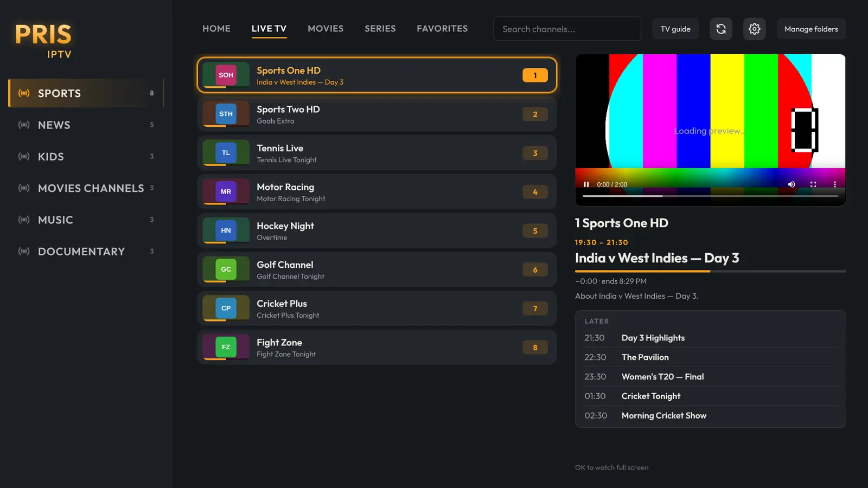Click the refresh playlist icon
The image size is (868, 488).
click(721, 29)
